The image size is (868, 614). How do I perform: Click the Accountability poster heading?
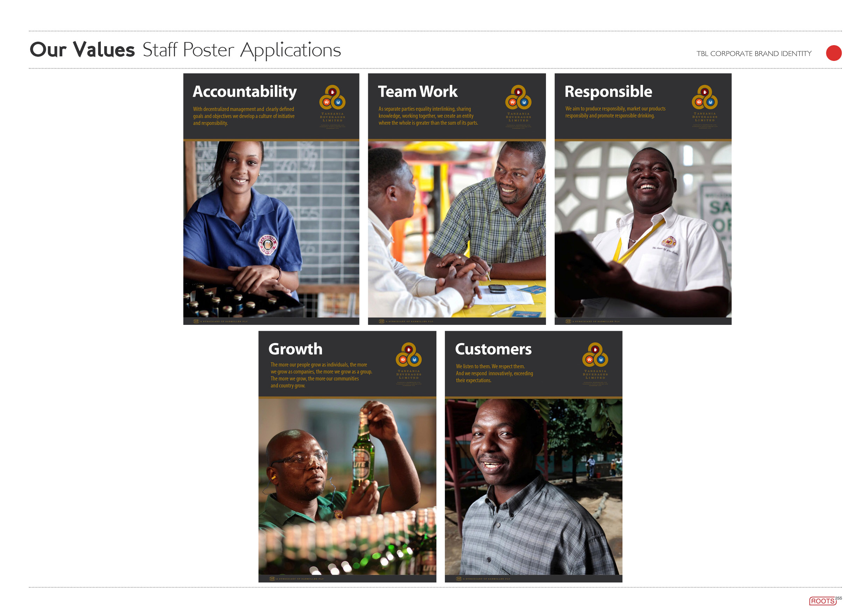click(245, 92)
